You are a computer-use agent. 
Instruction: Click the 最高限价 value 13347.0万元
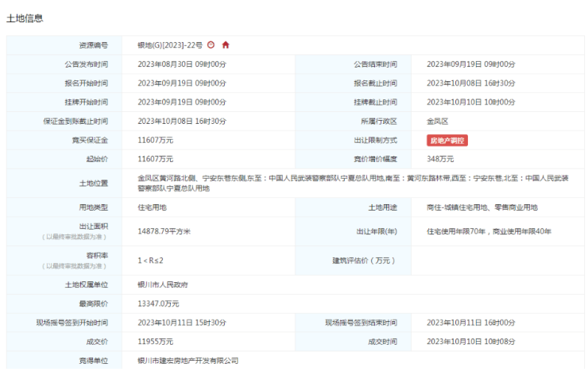pyautogui.click(x=159, y=304)
